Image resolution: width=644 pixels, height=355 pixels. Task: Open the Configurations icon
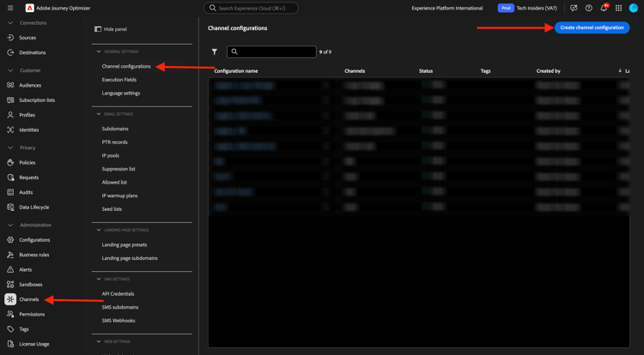(10, 240)
